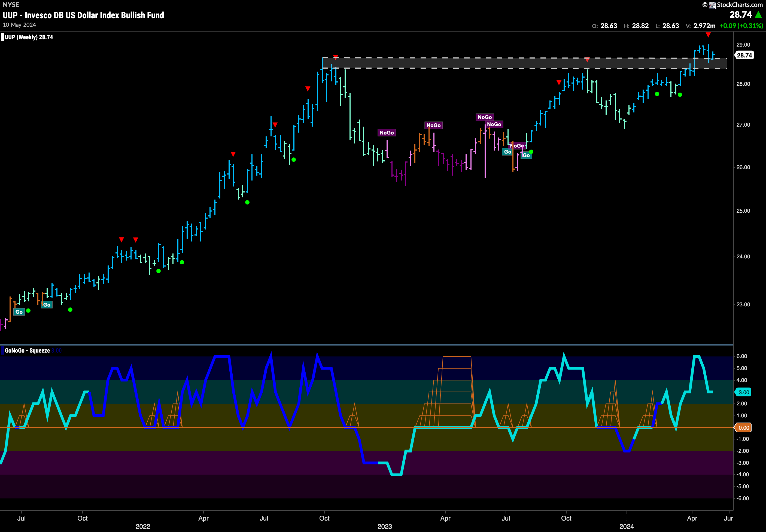Screen dimensions: 766x532
Task: Click the 6.00 oscillator axis label
Action: [742, 356]
